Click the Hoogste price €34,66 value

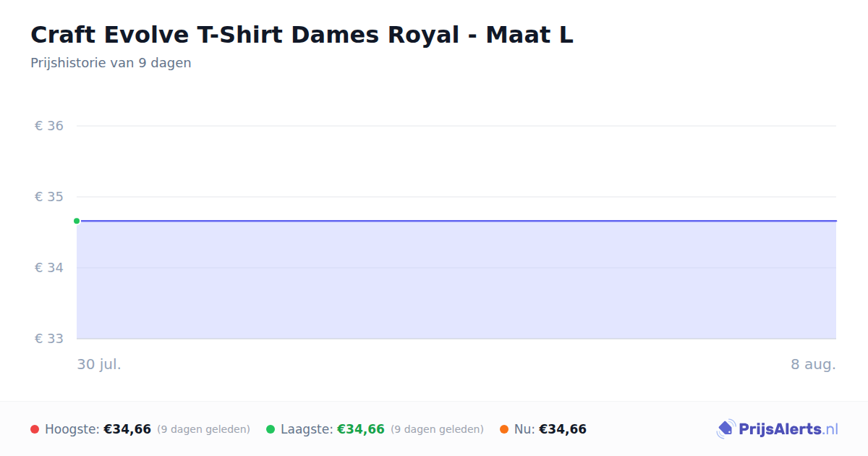[x=127, y=429]
